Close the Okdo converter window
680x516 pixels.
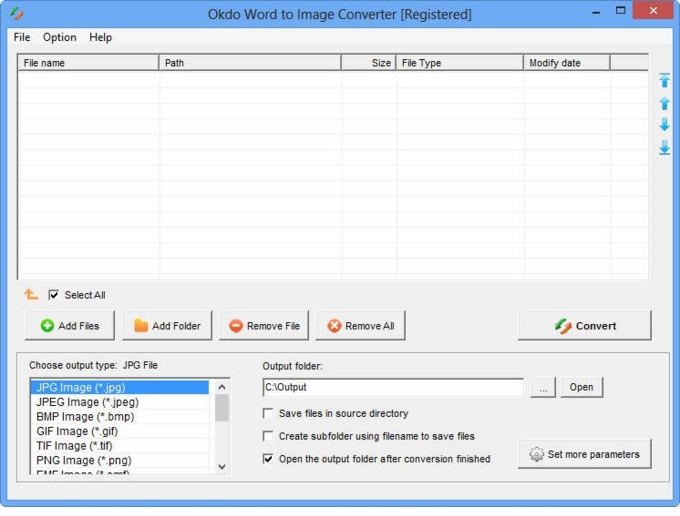click(x=653, y=10)
